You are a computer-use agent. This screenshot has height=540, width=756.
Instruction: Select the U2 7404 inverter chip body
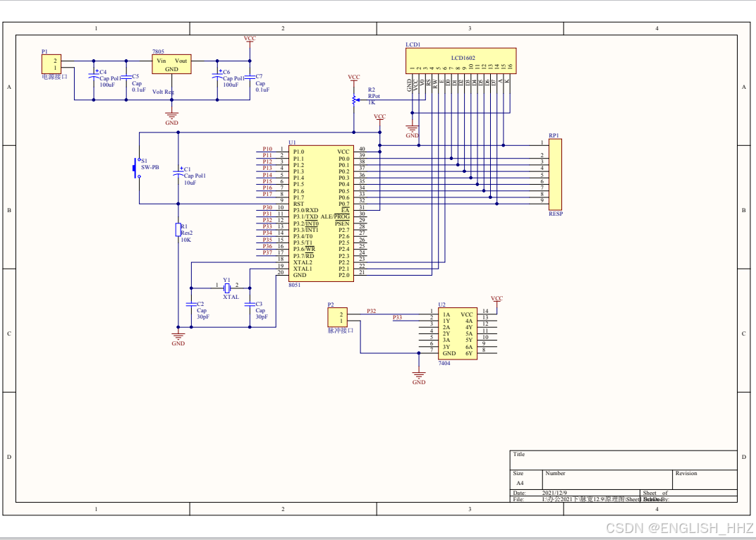[x=458, y=333]
